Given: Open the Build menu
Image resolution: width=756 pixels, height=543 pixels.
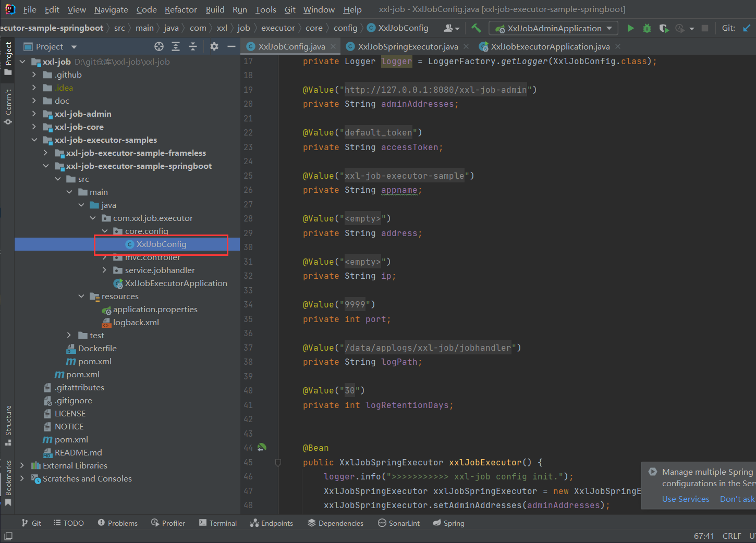Looking at the screenshot, I should click(x=215, y=9).
